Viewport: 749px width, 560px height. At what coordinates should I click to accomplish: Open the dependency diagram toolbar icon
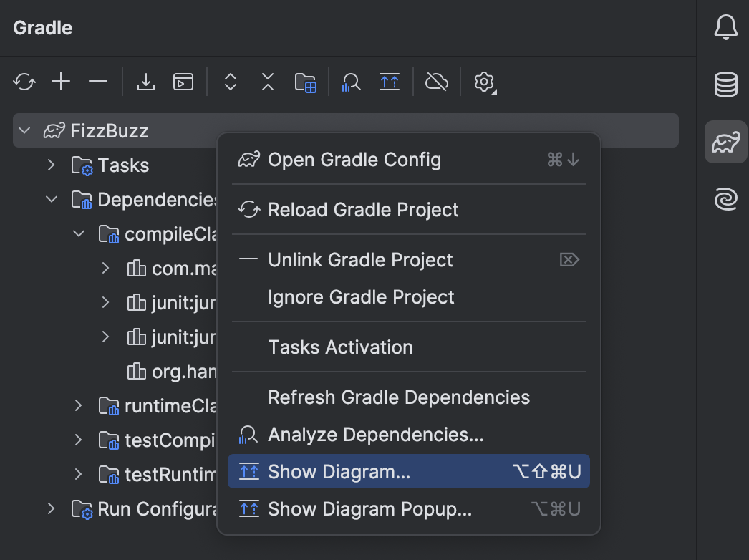coord(389,82)
